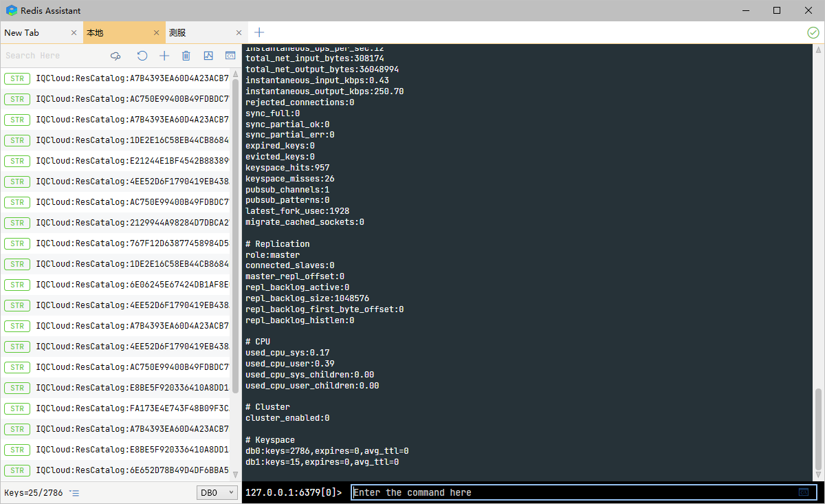Close the 测服 tab

coord(239,32)
